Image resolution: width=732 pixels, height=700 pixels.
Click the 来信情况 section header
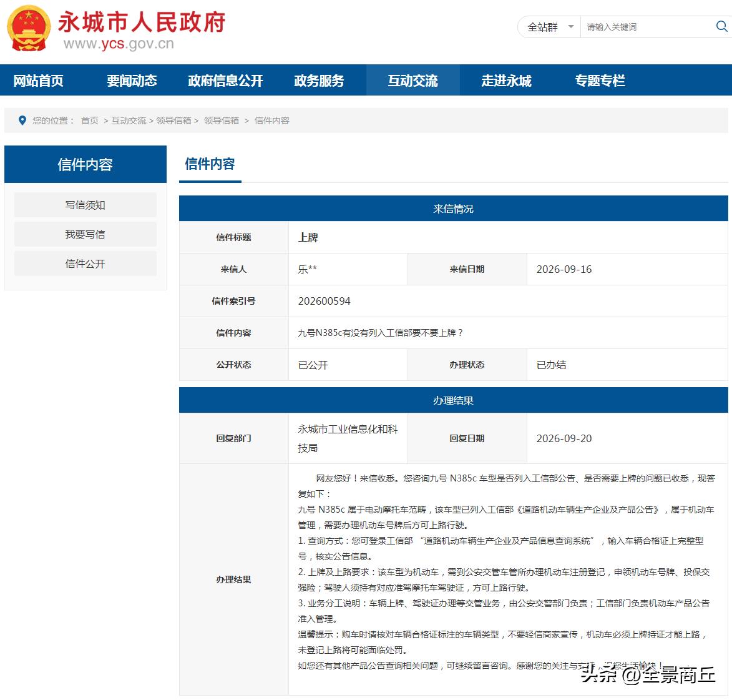click(x=453, y=209)
